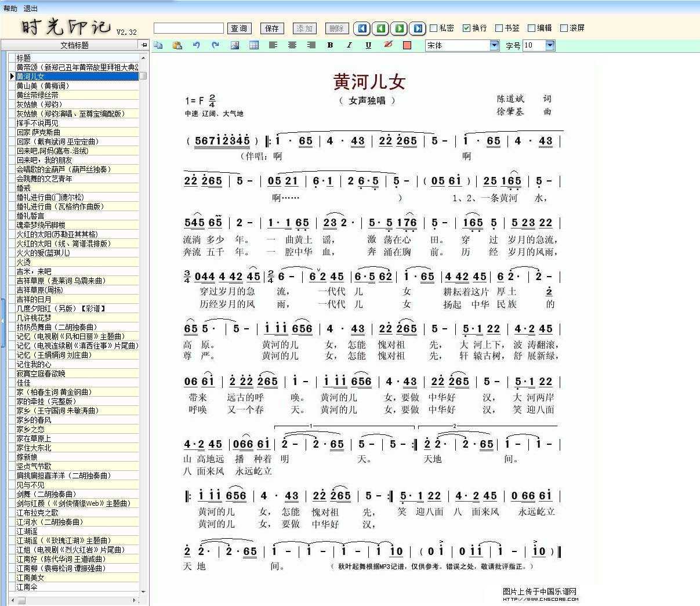
Task: Center align text using the center icon
Action: [x=292, y=45]
